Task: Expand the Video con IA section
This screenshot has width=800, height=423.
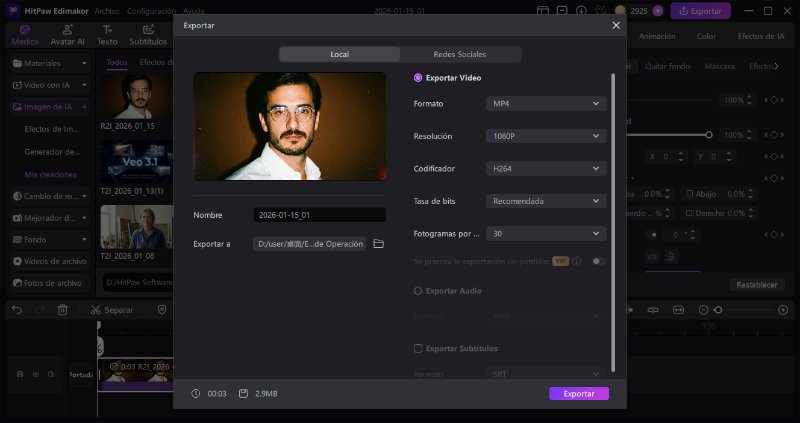Action: pos(49,85)
